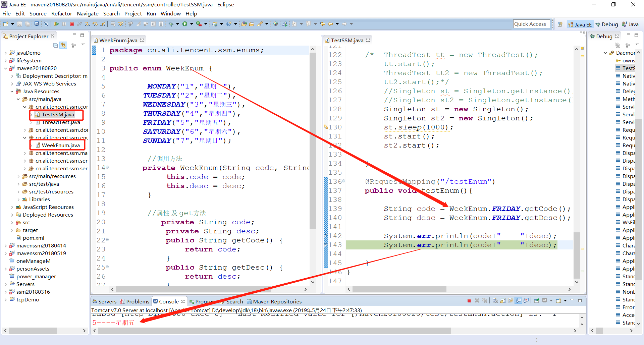The height and width of the screenshot is (345, 644).
Task: Expand the Libraries node
Action: [18, 199]
